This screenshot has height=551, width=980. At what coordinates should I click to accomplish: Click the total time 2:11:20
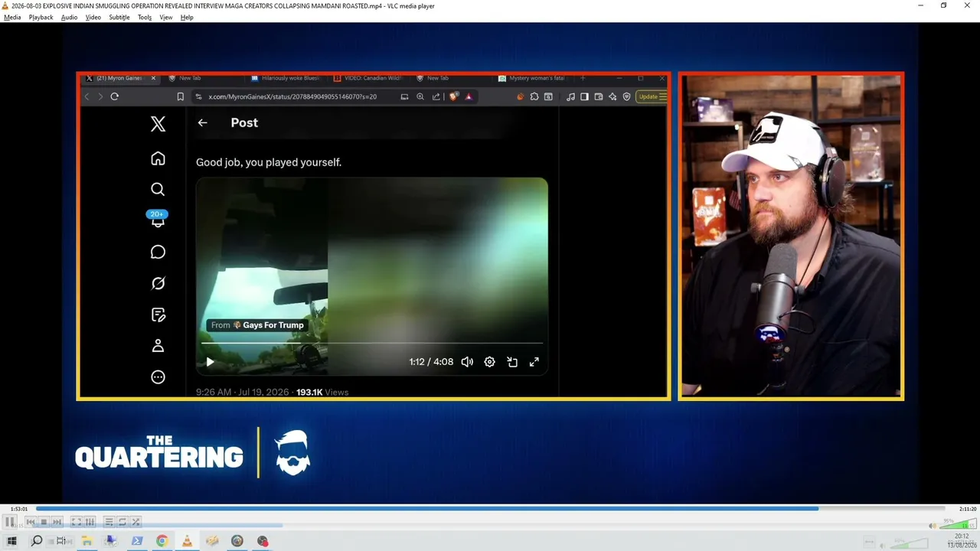pyautogui.click(x=968, y=509)
